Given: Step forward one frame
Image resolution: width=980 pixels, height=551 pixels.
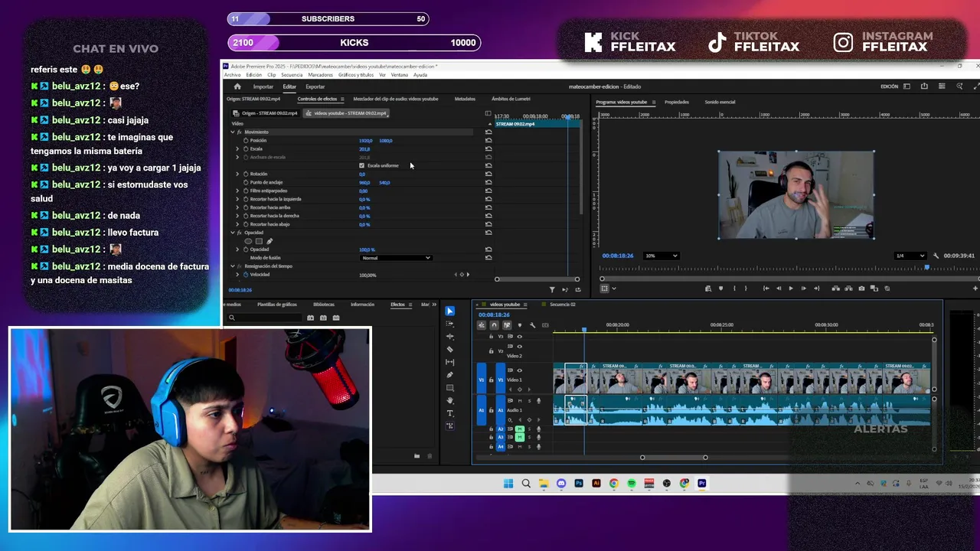Looking at the screenshot, I should point(803,289).
